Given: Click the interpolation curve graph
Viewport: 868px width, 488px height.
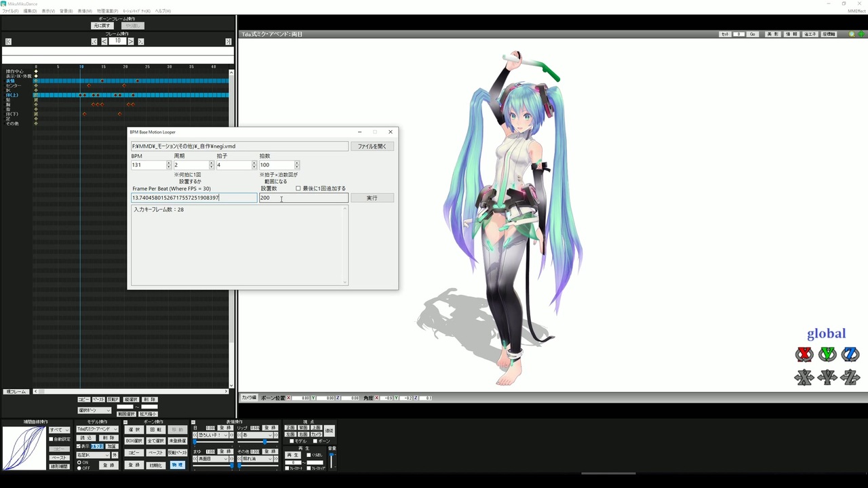Looking at the screenshot, I should [x=24, y=448].
